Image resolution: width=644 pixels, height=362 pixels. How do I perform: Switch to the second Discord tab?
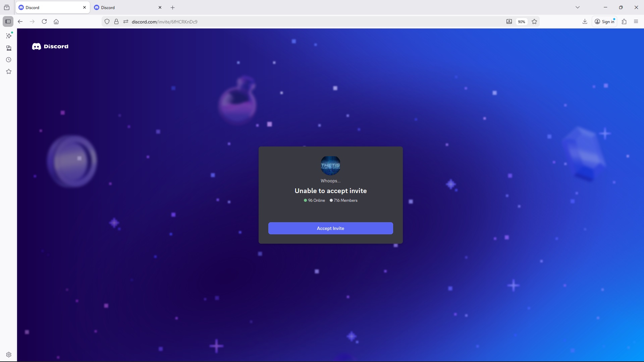point(124,7)
